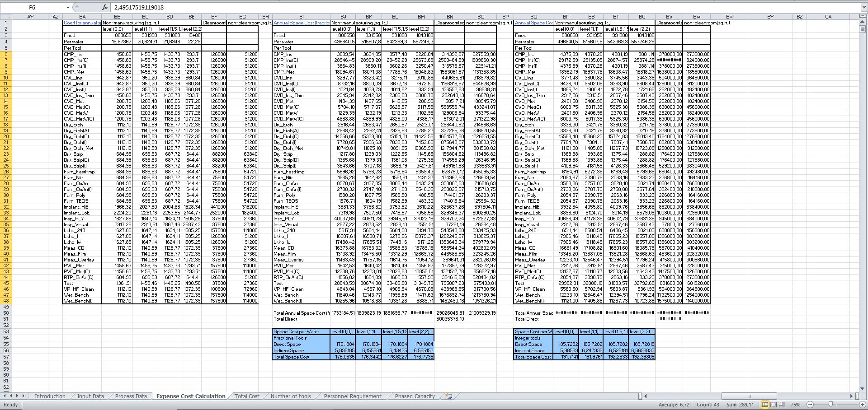Jump to last sheet tab arrow
Image resolution: width=868 pixels, height=410 pixels.
tap(24, 396)
